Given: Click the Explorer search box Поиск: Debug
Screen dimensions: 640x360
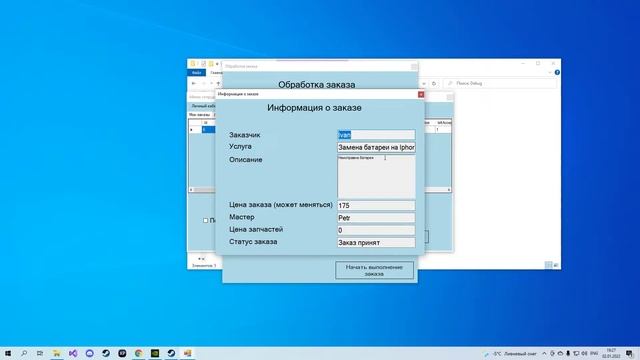Looking at the screenshot, I should (500, 83).
